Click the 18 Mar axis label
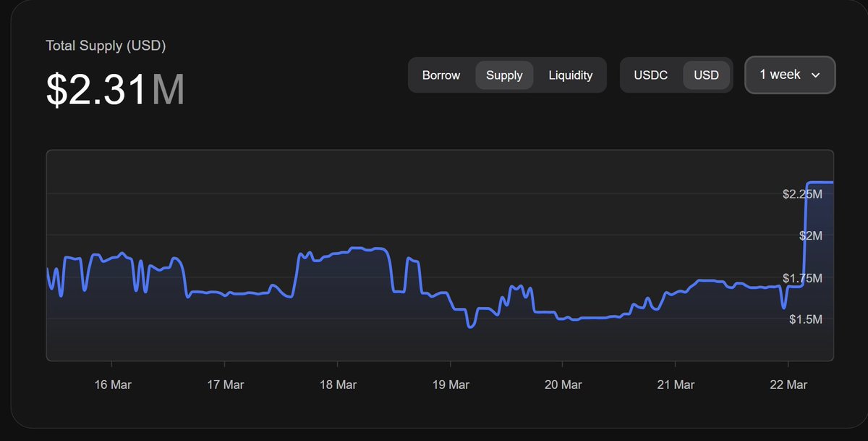The image size is (868, 441). [338, 385]
